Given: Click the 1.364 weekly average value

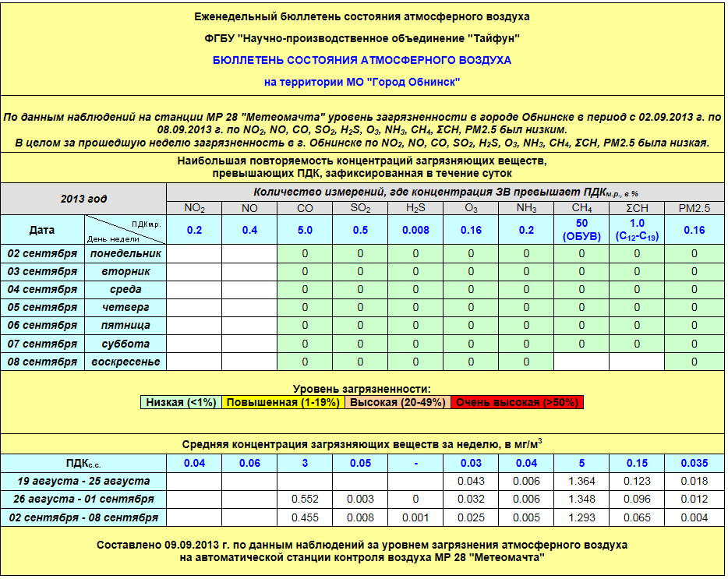Looking at the screenshot, I should pyautogui.click(x=581, y=481).
